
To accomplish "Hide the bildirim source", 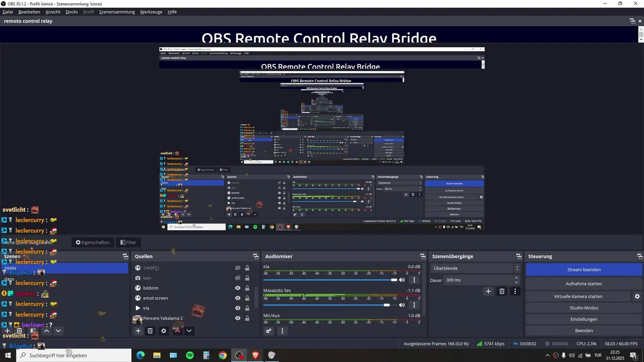I will [238, 288].
